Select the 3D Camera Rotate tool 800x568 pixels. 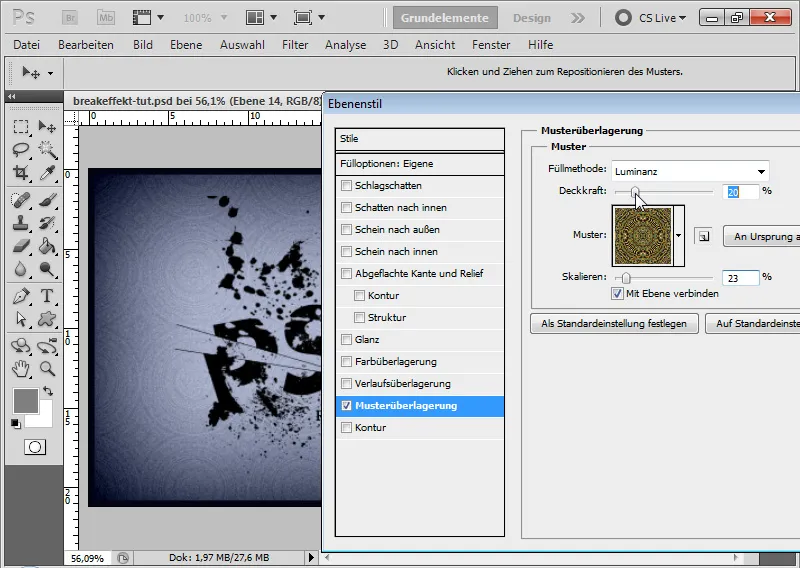[x=47, y=346]
